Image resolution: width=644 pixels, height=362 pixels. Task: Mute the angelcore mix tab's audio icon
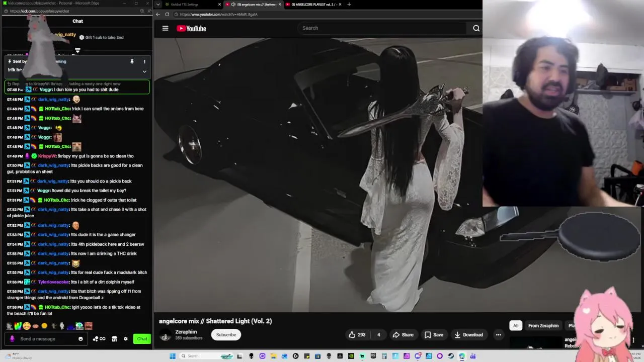point(233,5)
